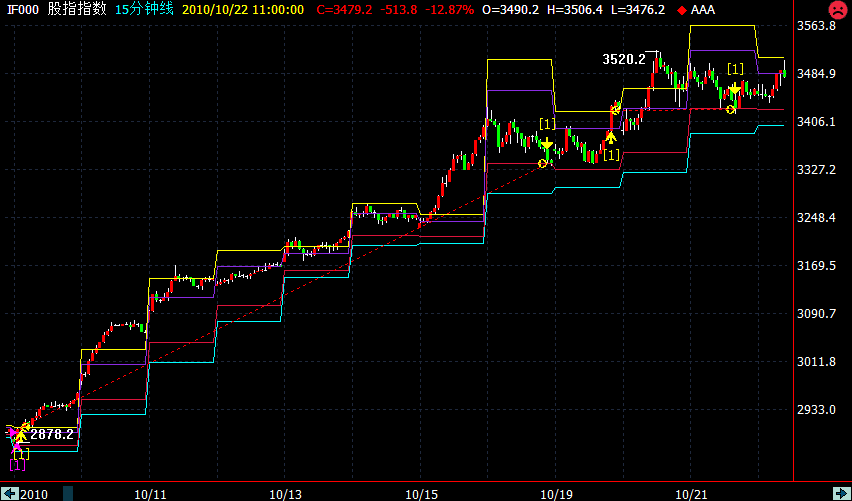
Task: Click the IF000 contract code
Action: pyautogui.click(x=23, y=9)
